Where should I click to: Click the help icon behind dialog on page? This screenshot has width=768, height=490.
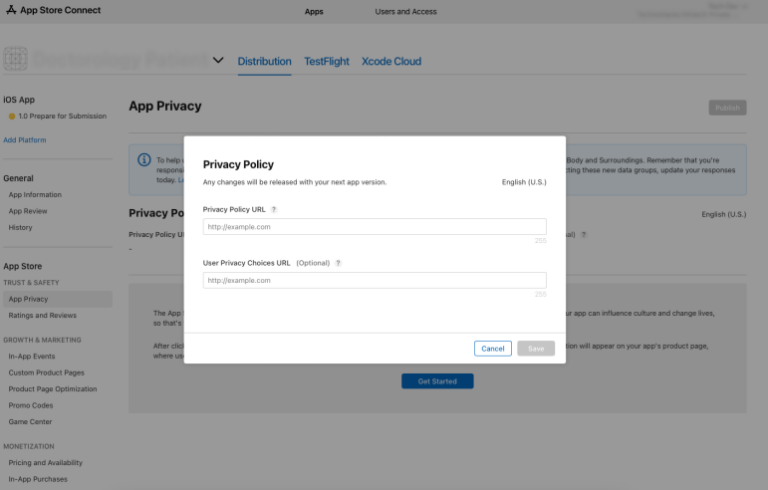(583, 235)
